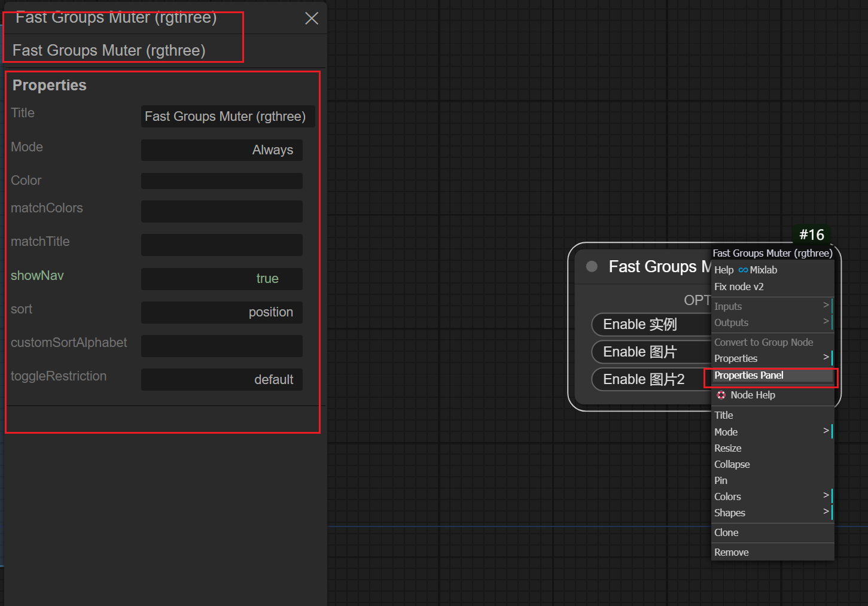The image size is (868, 606).
Task: Open the toggleRestriction dropdown set to default
Action: 221,380
